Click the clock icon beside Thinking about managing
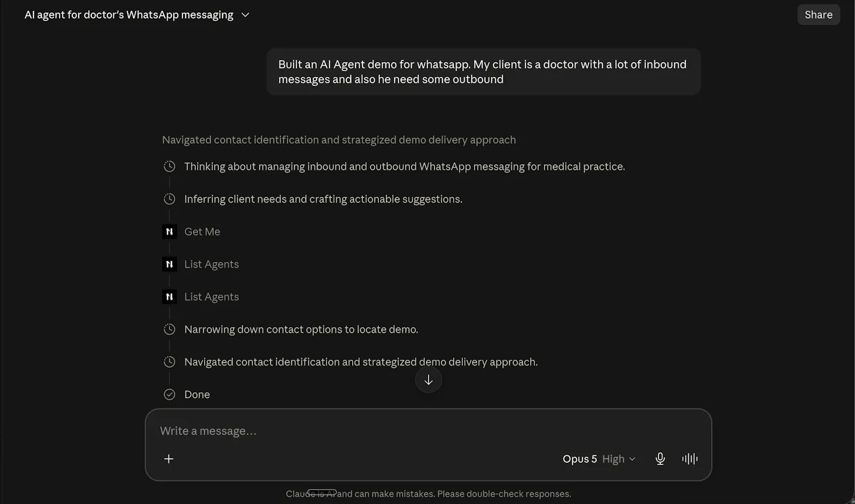Viewport: 855px width, 504px height. (169, 166)
